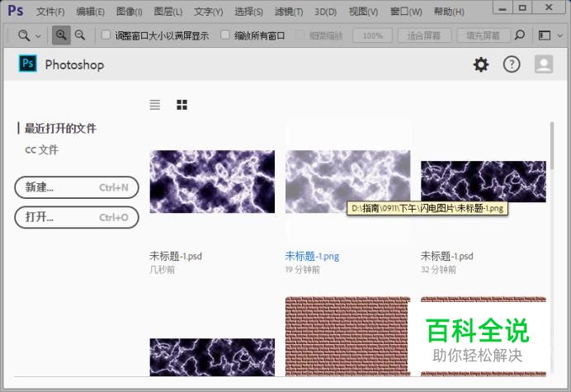Open the 编辑(E) menu

click(90, 12)
